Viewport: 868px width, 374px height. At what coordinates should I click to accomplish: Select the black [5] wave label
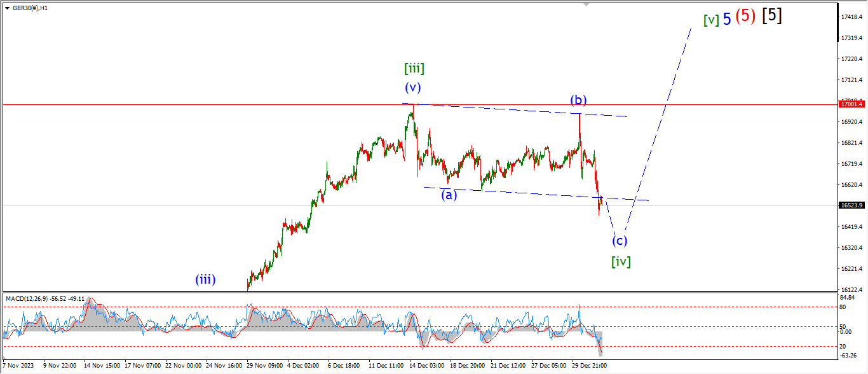[771, 16]
